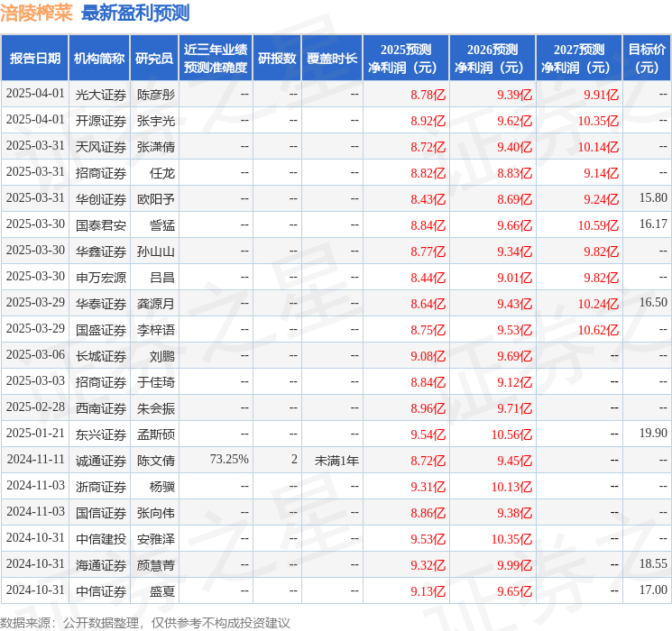Select the 申万宏源 institution cell
Viewport: 672px width, 631px height.
(101, 278)
